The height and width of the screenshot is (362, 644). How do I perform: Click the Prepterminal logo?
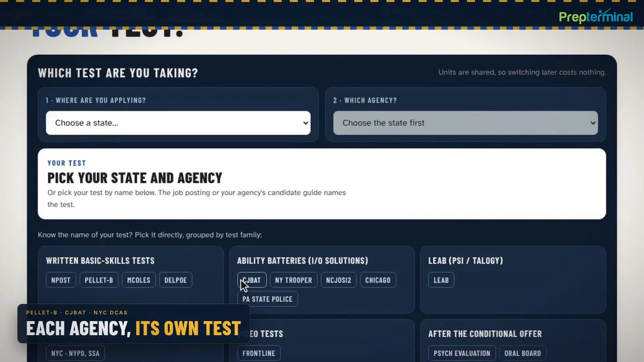(596, 16)
